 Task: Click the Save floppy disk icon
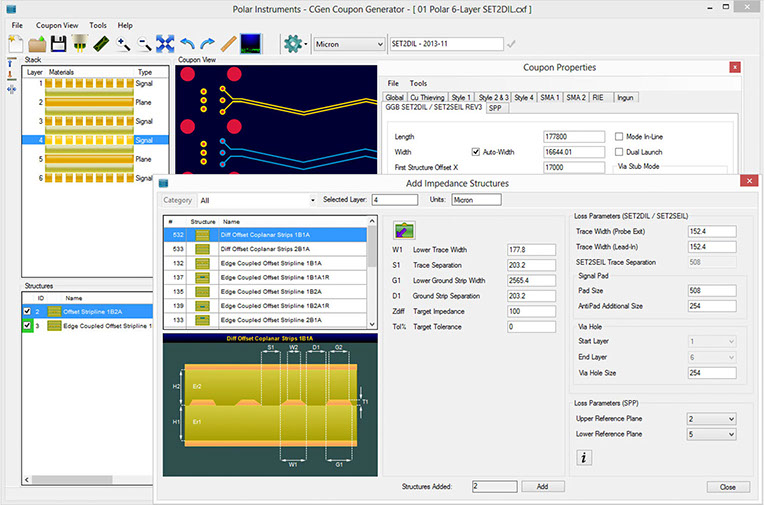(59, 44)
